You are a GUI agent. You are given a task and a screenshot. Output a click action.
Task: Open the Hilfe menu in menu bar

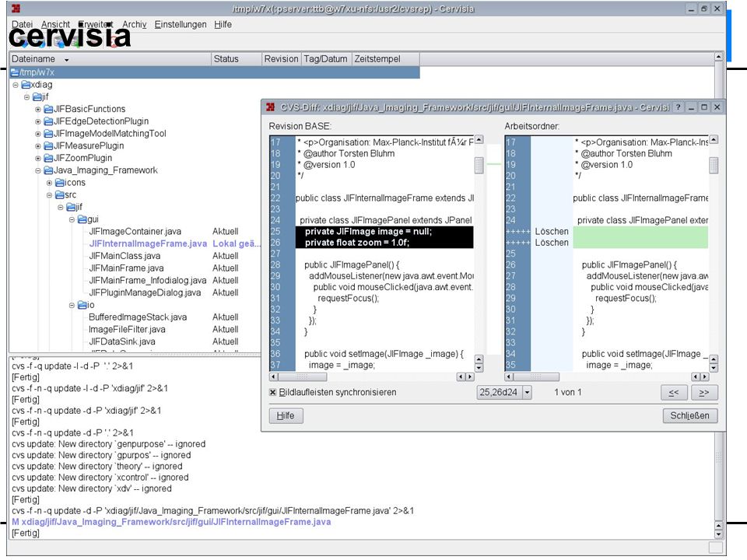[x=223, y=24]
